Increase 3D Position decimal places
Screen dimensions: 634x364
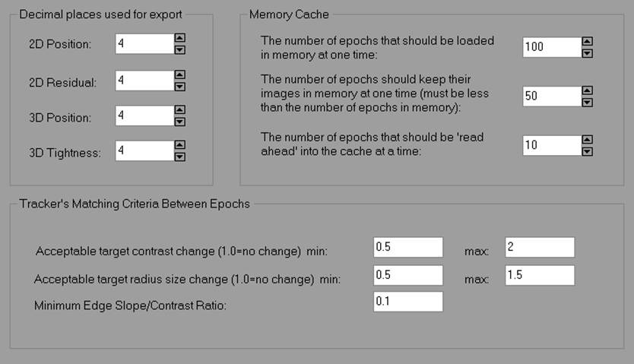click(x=179, y=110)
